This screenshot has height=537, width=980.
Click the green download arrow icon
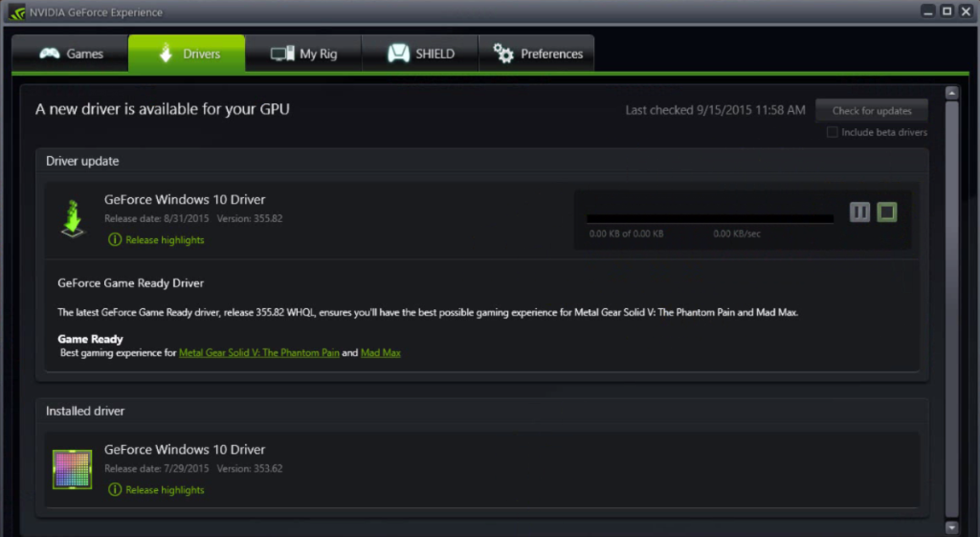[x=72, y=218]
